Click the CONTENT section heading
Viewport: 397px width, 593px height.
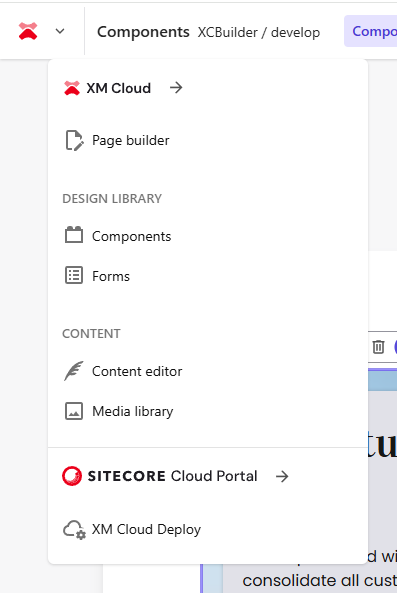(x=91, y=334)
